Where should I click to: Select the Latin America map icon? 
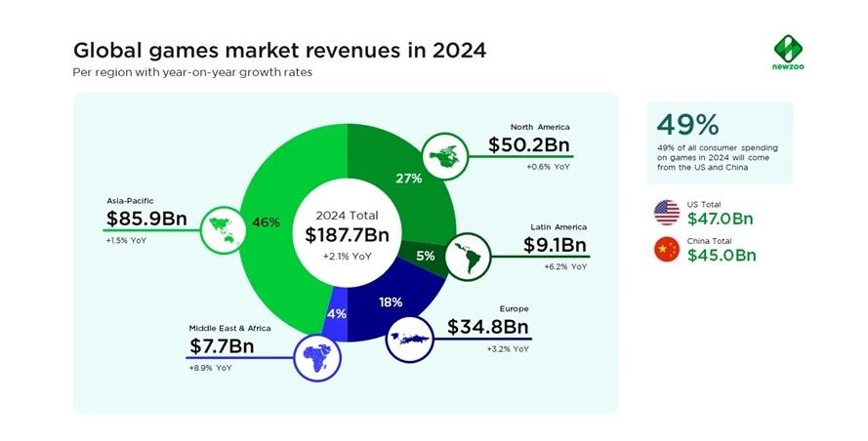[x=469, y=257]
